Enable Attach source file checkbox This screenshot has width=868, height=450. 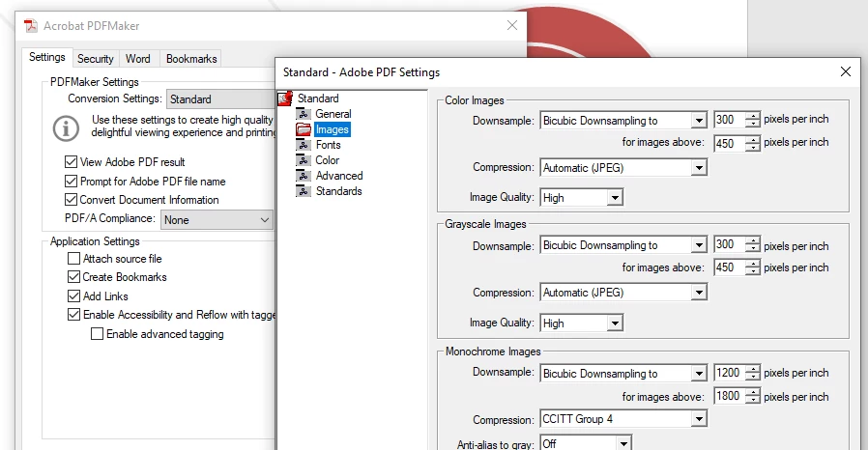[73, 258]
